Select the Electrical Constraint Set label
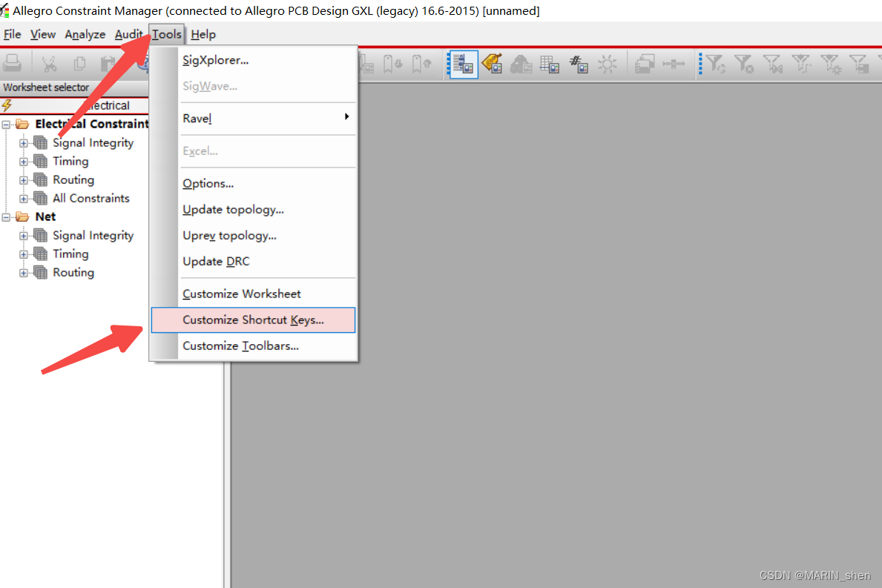 [x=91, y=124]
